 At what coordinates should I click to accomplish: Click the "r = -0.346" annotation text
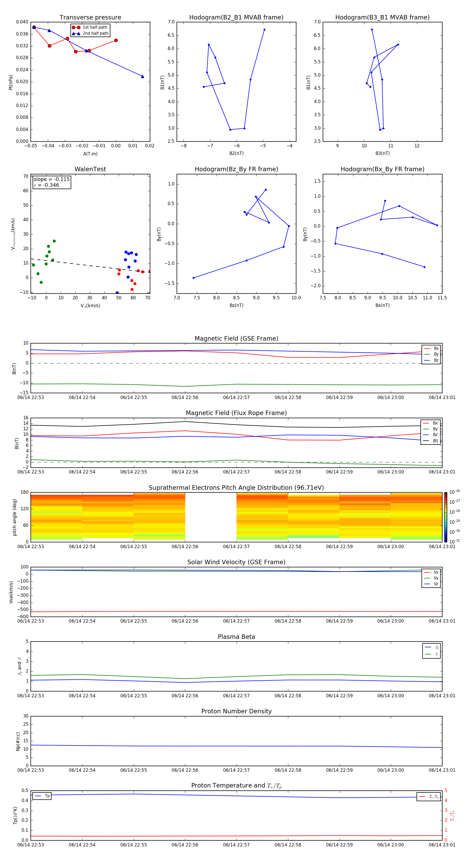[x=47, y=185]
